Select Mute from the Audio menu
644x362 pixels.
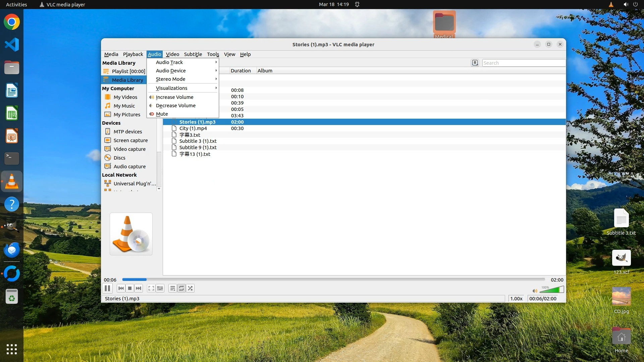pyautogui.click(x=162, y=114)
